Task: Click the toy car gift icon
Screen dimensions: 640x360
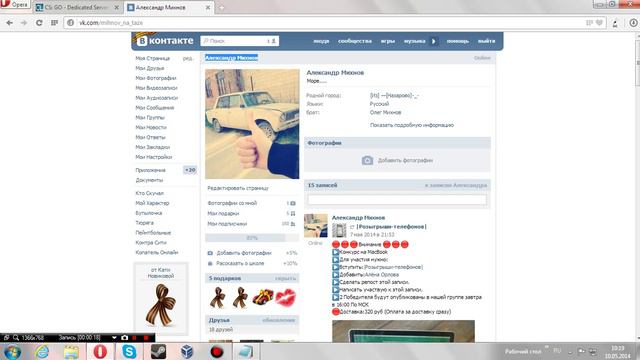Action: tap(263, 297)
